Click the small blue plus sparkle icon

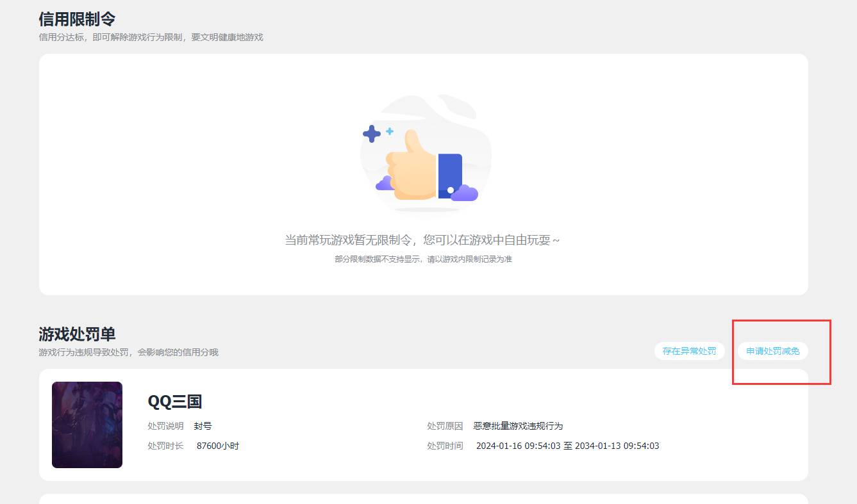[x=390, y=131]
